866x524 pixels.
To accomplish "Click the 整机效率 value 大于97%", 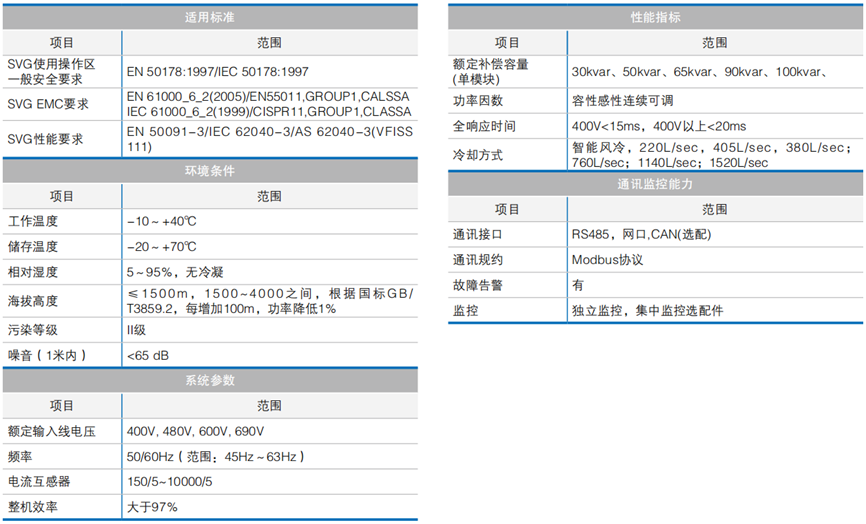I will (x=152, y=507).
